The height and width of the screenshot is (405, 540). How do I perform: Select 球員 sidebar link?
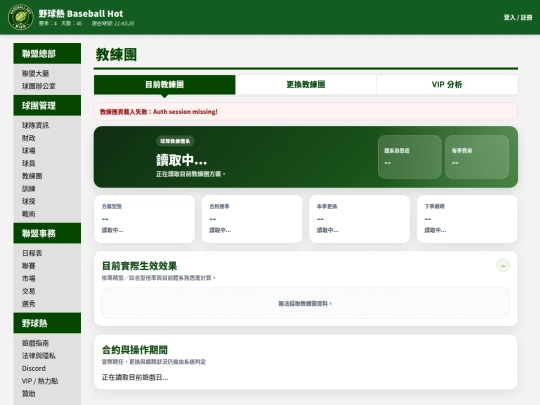click(29, 164)
